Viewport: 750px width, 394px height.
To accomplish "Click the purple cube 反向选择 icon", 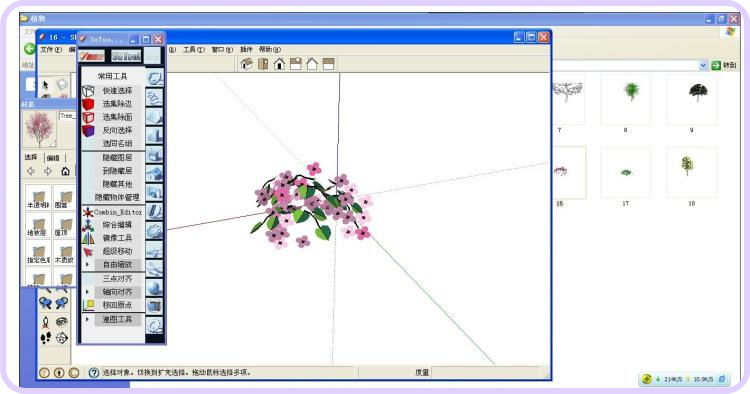I will (x=88, y=130).
